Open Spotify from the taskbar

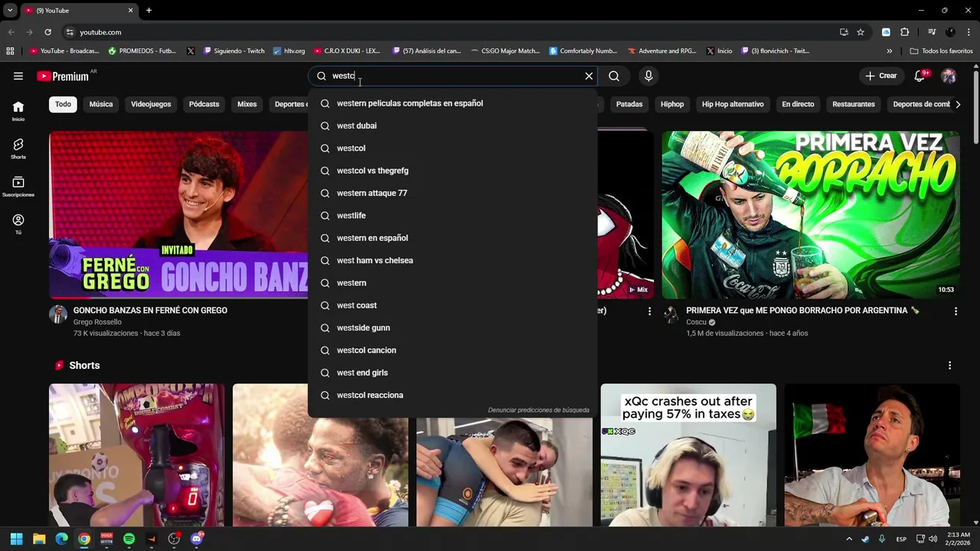click(129, 539)
